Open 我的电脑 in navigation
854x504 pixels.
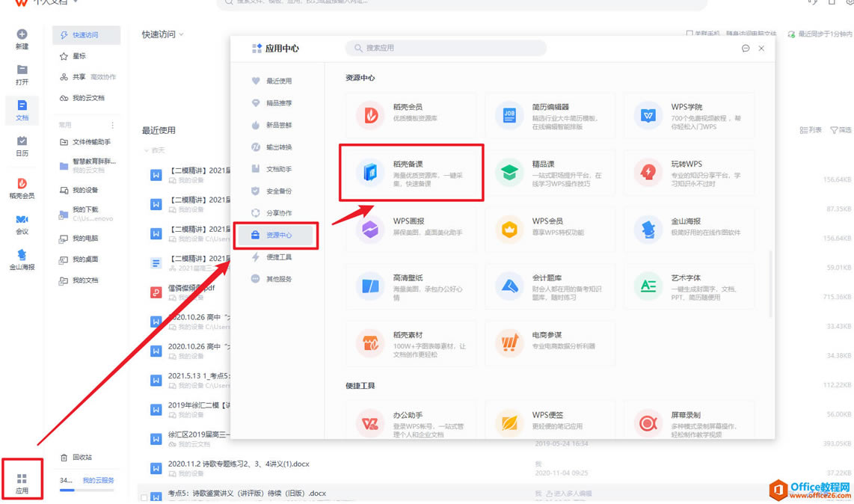coord(86,239)
